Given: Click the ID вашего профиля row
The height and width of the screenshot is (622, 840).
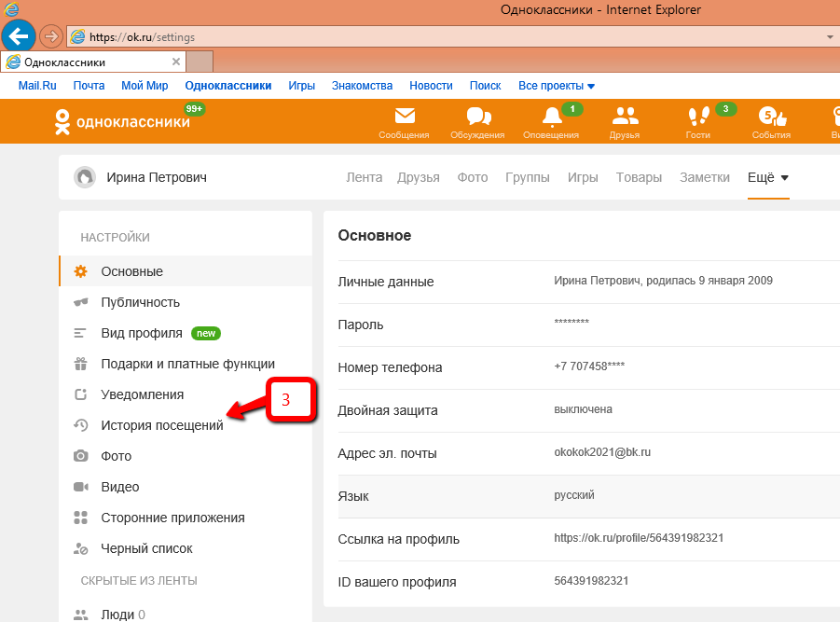Looking at the screenshot, I should point(589,582).
